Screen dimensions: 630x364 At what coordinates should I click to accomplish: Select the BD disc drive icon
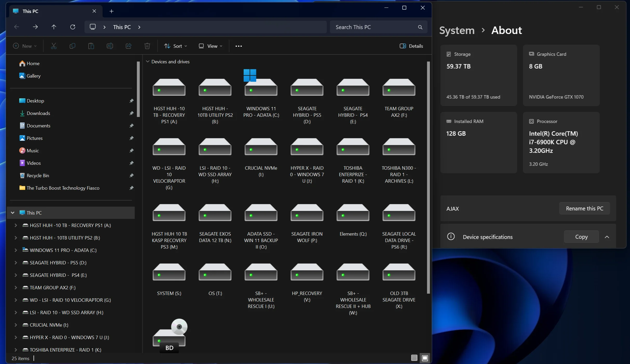click(169, 335)
